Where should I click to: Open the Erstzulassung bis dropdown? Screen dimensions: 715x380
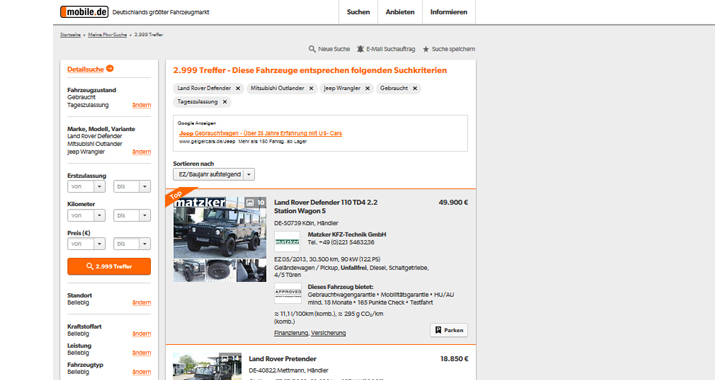(132, 187)
